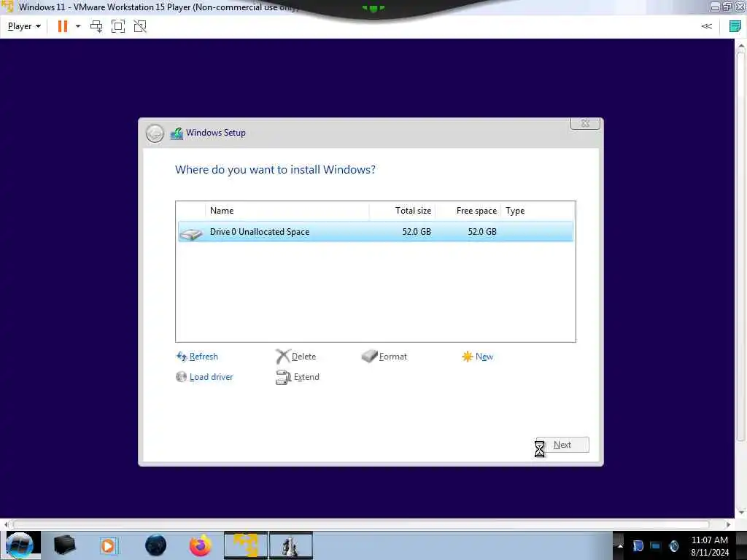The height and width of the screenshot is (560, 747).
Task: Open Load driver link
Action: click(211, 377)
